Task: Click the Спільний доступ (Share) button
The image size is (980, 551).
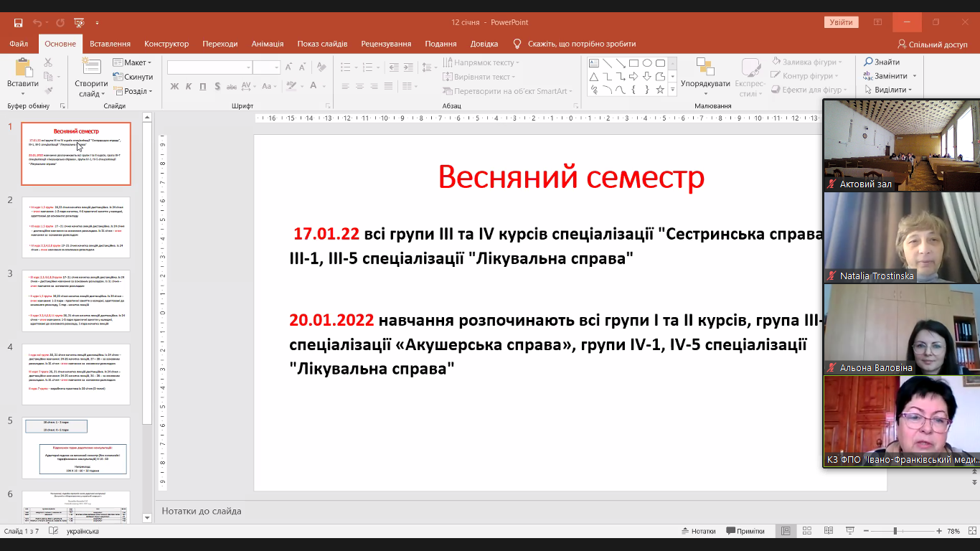Action: [x=933, y=44]
